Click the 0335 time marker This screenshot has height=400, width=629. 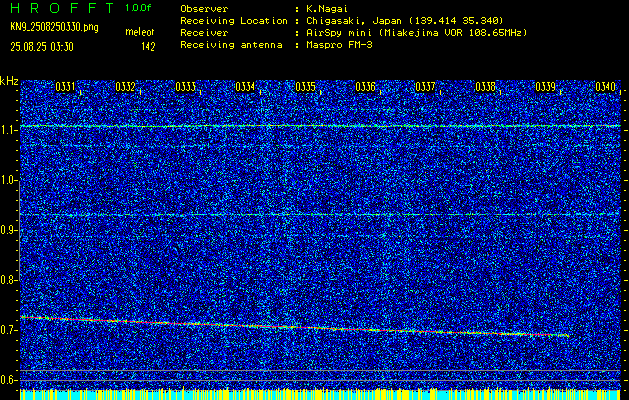pyautogui.click(x=305, y=87)
